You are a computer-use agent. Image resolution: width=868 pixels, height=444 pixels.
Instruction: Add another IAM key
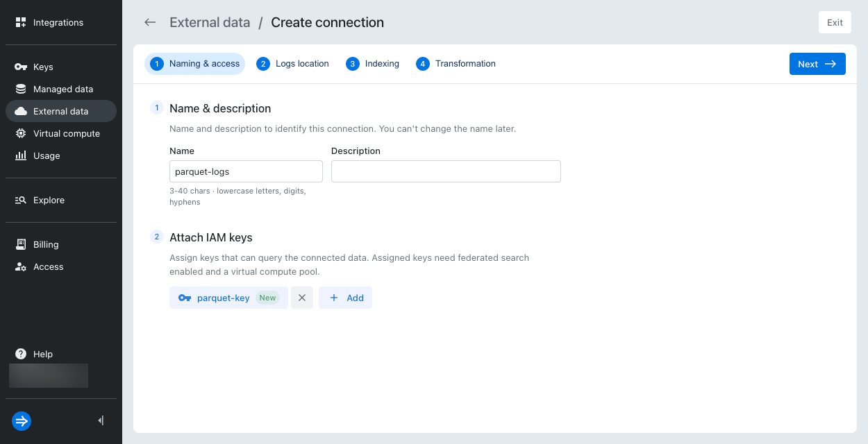point(346,298)
